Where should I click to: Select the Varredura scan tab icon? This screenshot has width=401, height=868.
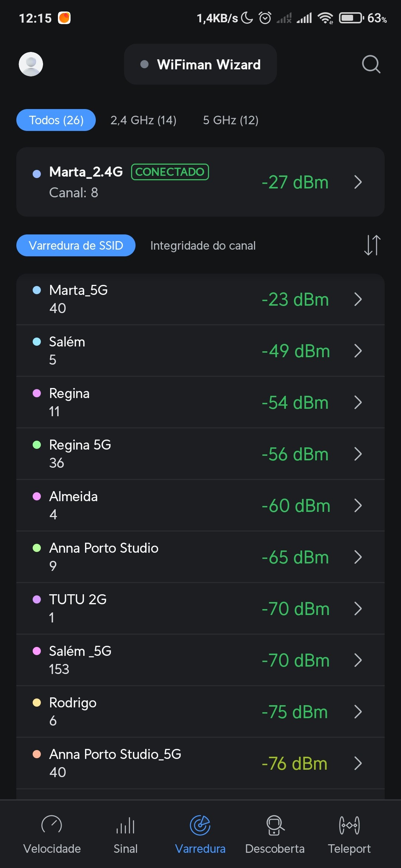200,826
